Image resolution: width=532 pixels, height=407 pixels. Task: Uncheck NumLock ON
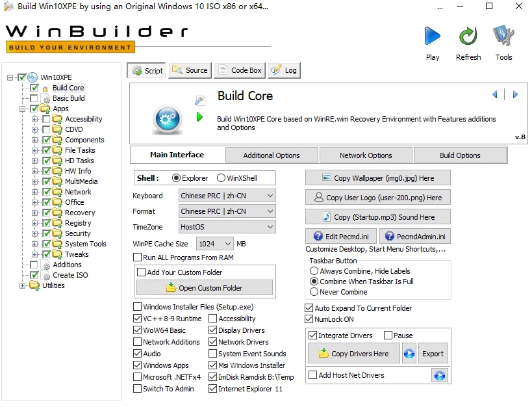click(x=309, y=319)
